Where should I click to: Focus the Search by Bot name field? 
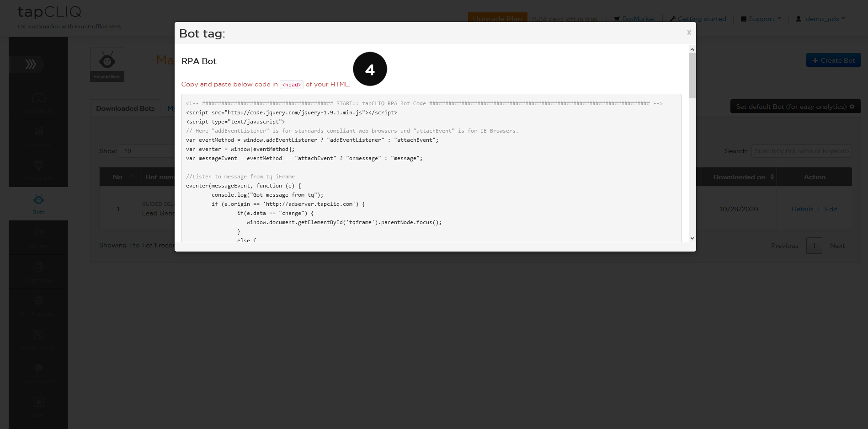tap(801, 151)
